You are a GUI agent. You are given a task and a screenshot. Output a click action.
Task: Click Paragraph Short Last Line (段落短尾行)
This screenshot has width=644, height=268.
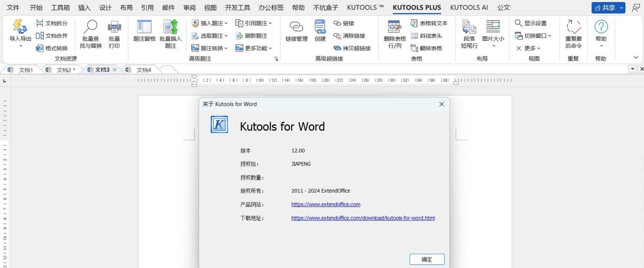(x=469, y=34)
